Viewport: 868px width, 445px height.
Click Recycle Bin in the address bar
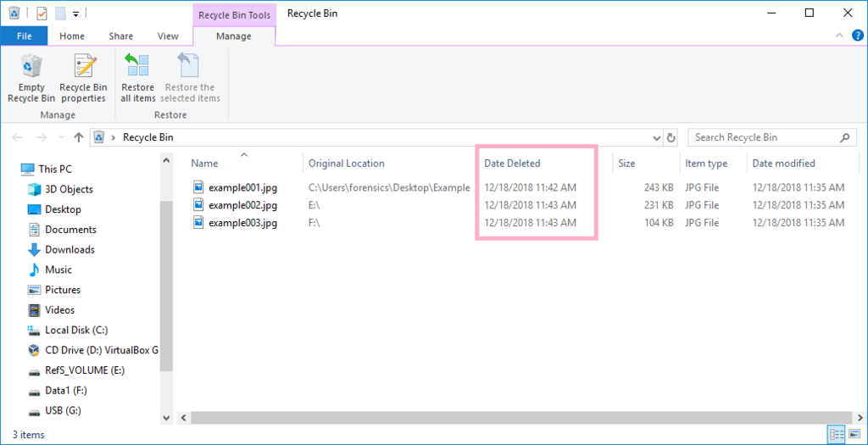(x=147, y=137)
